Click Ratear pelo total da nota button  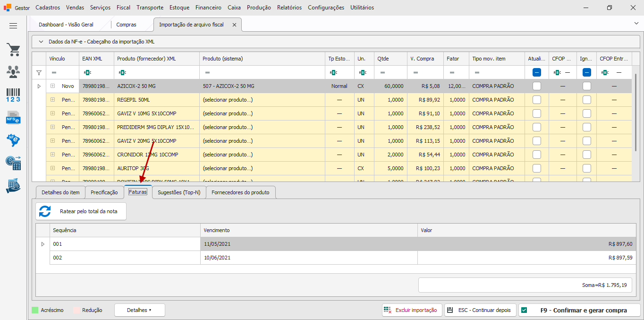[x=81, y=211]
